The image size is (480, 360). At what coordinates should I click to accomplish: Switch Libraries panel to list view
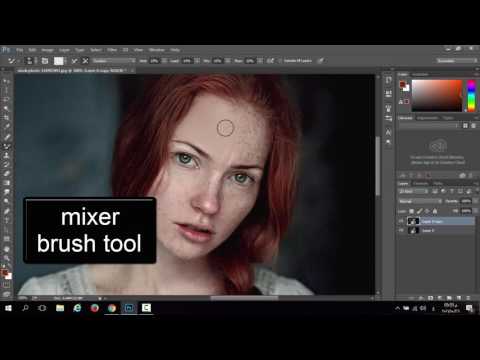pyautogui.click(x=473, y=125)
